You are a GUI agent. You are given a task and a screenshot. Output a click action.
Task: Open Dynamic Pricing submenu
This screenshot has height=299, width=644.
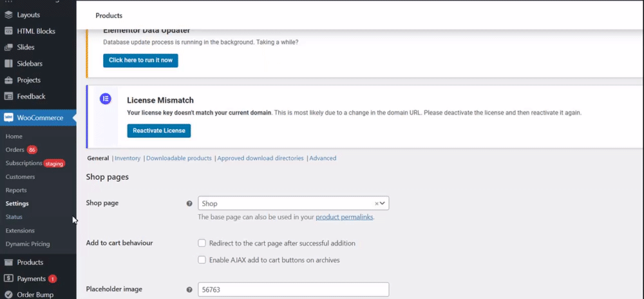point(28,244)
